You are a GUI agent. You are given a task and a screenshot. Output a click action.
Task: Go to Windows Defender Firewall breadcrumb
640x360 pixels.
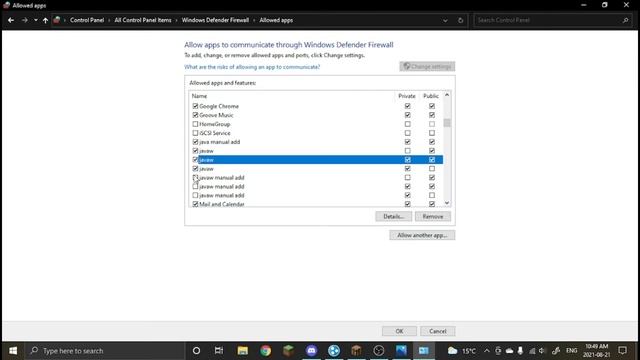click(215, 20)
